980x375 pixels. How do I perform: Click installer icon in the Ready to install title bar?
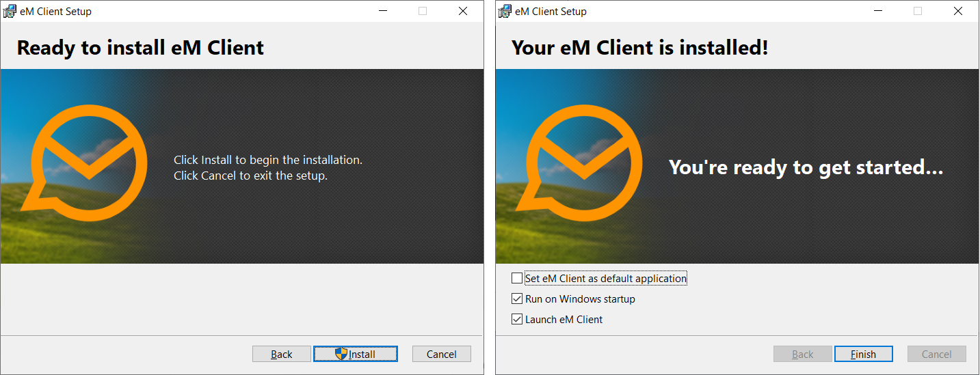[x=10, y=11]
